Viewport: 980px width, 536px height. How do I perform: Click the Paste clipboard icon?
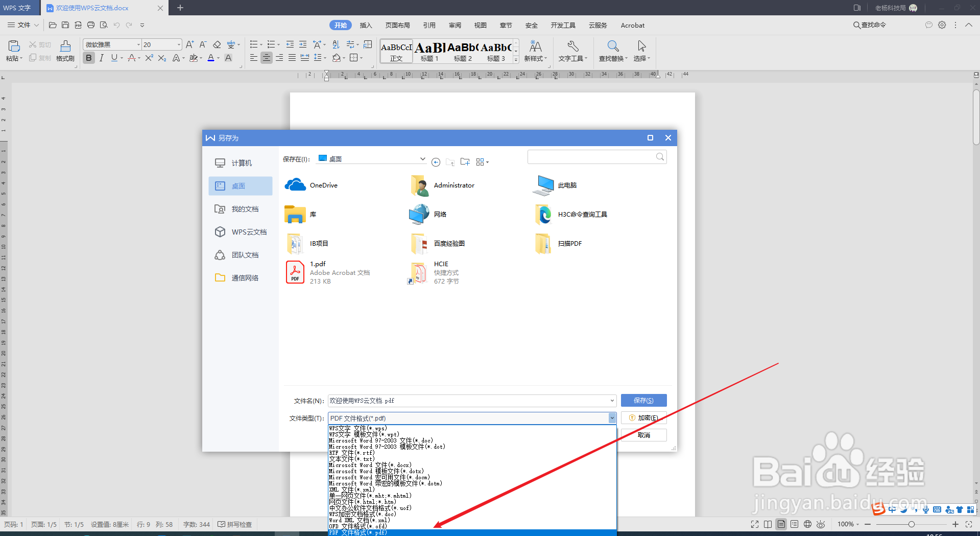[14, 46]
